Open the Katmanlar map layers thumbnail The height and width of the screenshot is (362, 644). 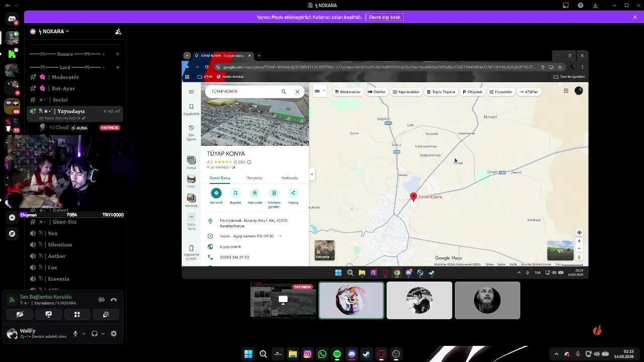(325, 250)
